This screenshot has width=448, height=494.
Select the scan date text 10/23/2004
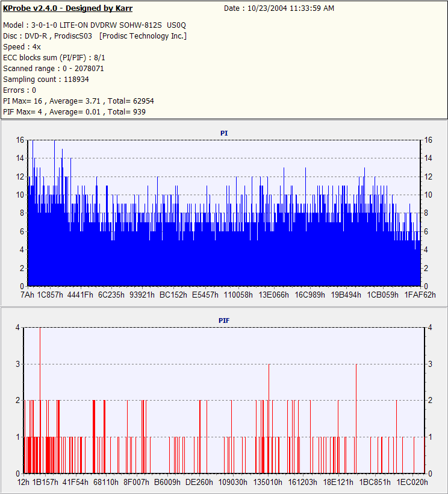click(x=267, y=8)
